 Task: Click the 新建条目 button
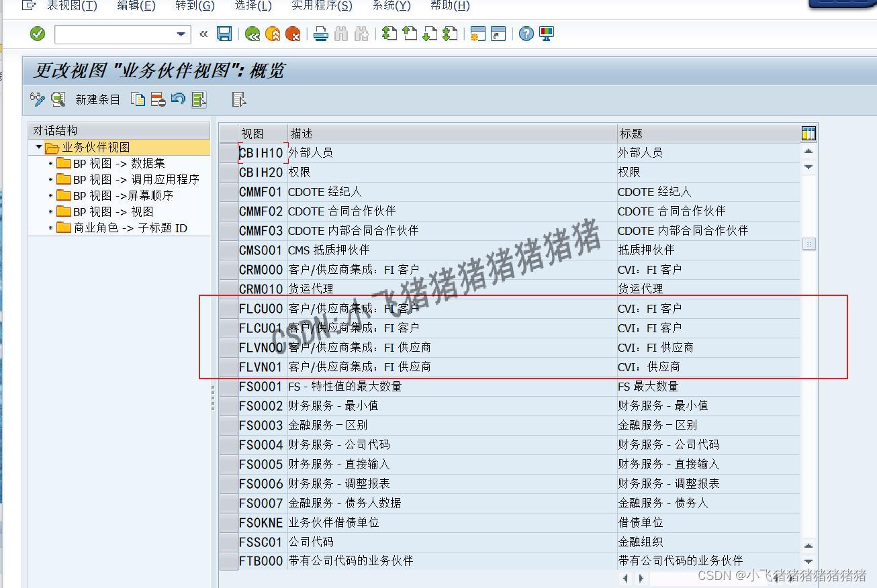coord(97,99)
